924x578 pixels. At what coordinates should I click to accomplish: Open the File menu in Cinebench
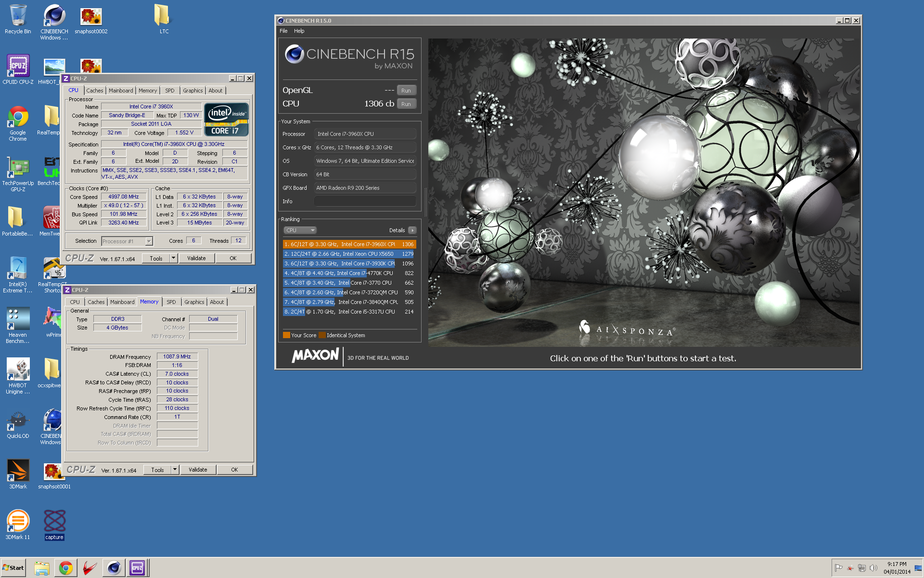click(x=283, y=31)
